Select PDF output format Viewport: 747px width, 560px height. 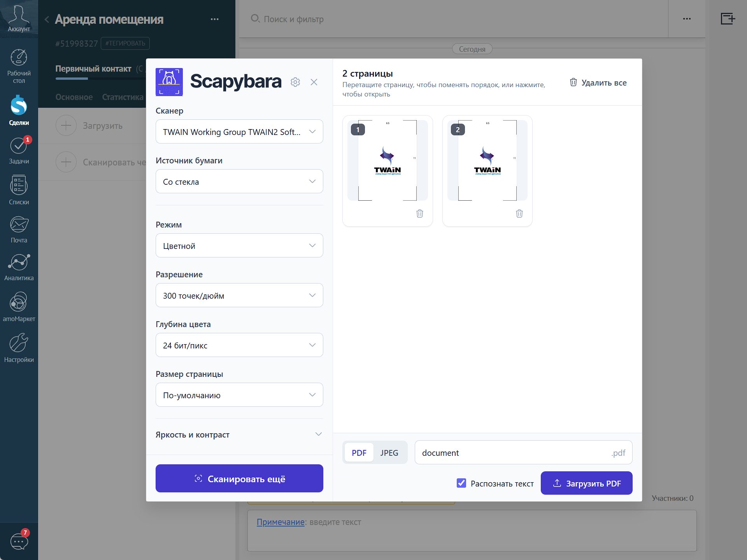pos(359,453)
